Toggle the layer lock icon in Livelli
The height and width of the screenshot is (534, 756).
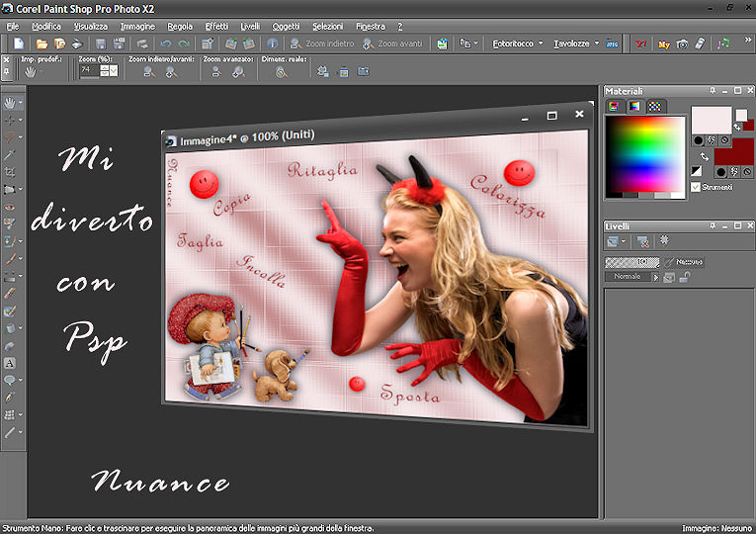coord(683,278)
